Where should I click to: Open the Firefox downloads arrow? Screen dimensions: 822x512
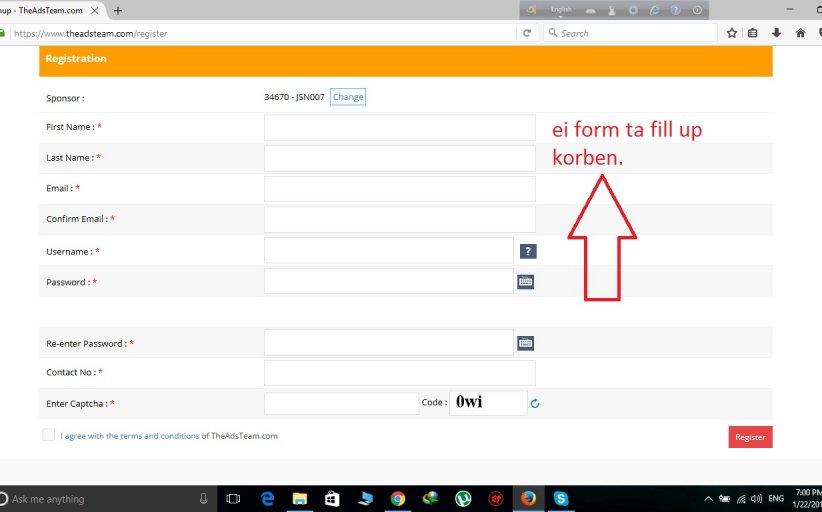point(776,33)
